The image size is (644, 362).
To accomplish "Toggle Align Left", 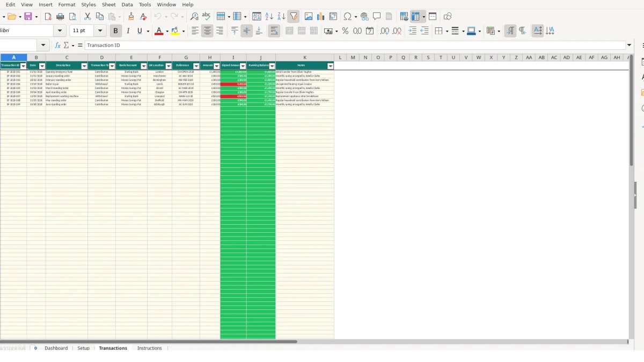I will point(195,31).
